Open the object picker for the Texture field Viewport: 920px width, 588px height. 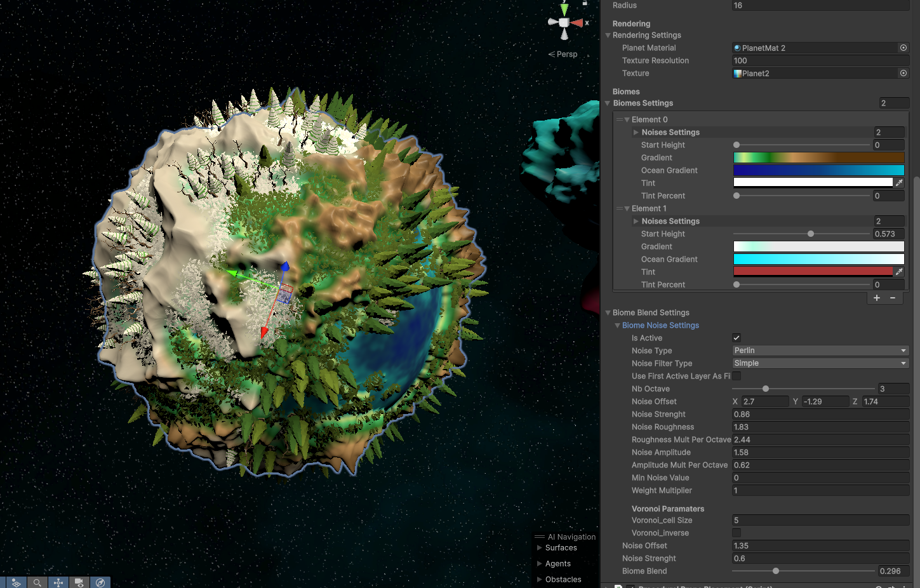903,73
